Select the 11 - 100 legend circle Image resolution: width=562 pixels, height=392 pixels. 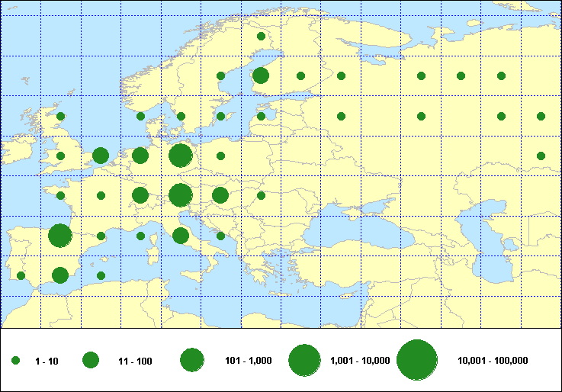point(91,361)
